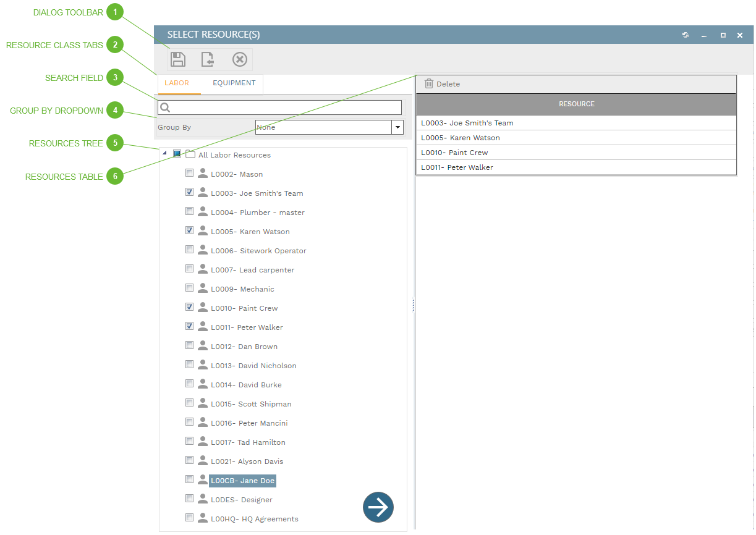Toggle the All Labor Resources checkbox
Viewport: 756px width, 535px height.
pyautogui.click(x=177, y=153)
